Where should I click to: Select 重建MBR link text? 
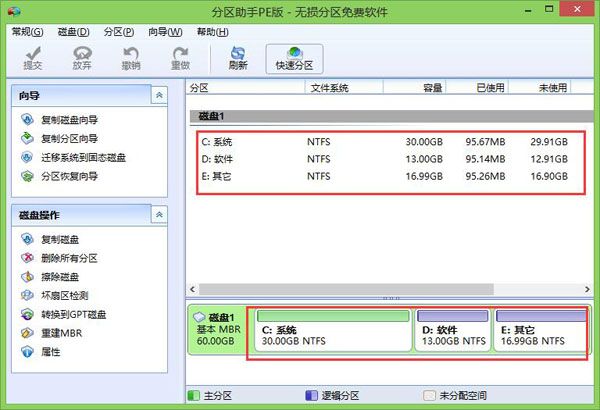pos(62,333)
